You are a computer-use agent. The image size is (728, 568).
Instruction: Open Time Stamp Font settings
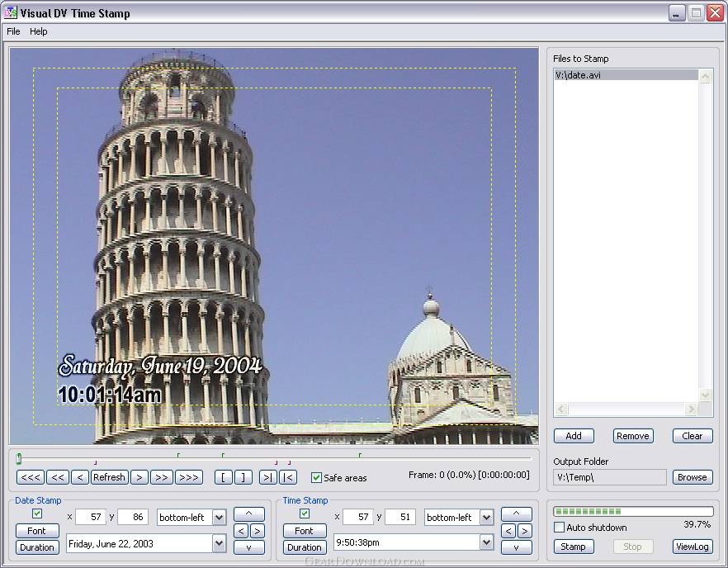305,530
